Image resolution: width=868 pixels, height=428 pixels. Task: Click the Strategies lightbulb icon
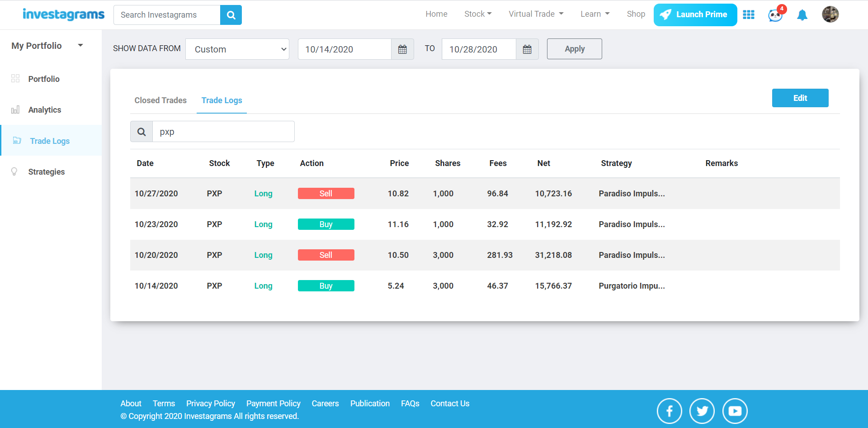coord(14,171)
